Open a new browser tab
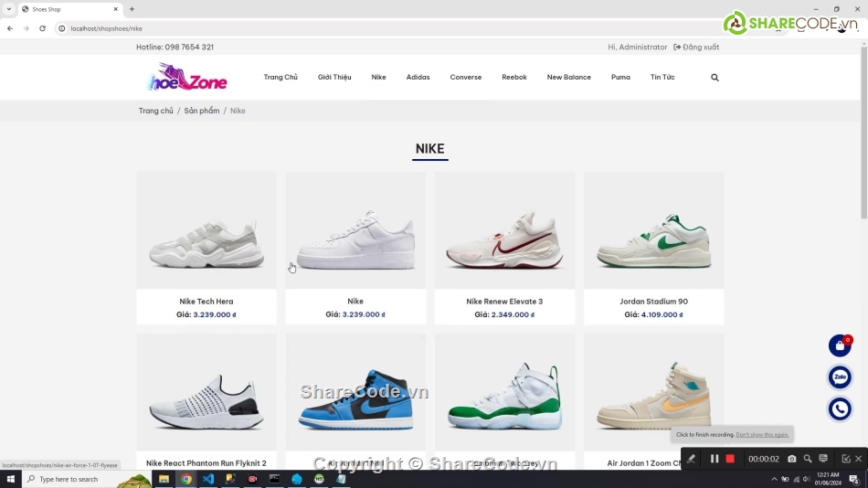Viewport: 868px width, 488px height. [x=132, y=9]
